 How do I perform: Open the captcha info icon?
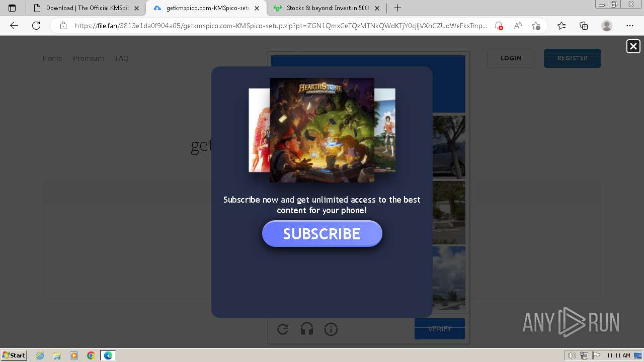[331, 329]
